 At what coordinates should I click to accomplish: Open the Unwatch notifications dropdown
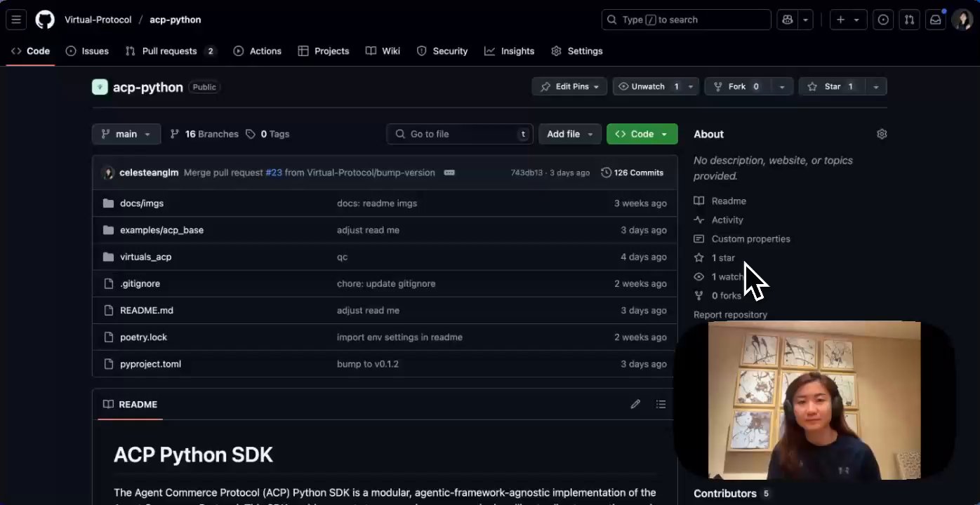(691, 86)
